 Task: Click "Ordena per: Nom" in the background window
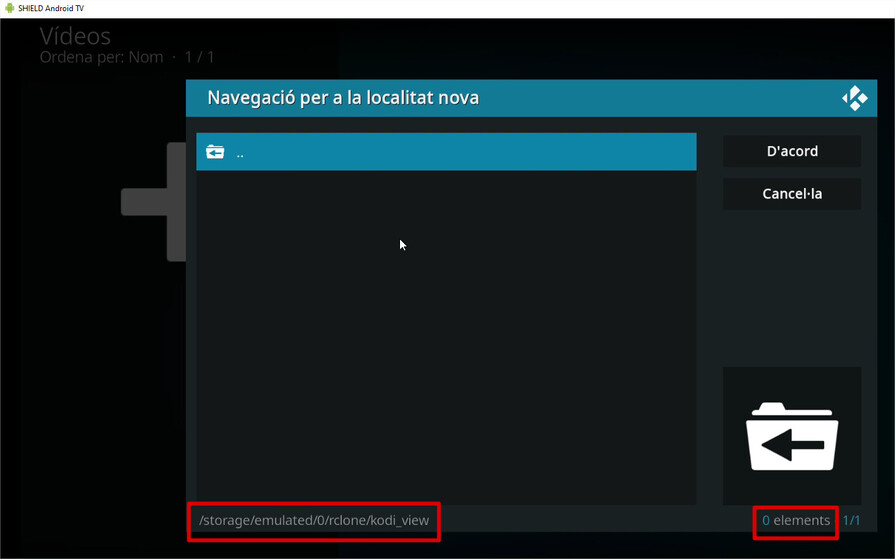(101, 57)
